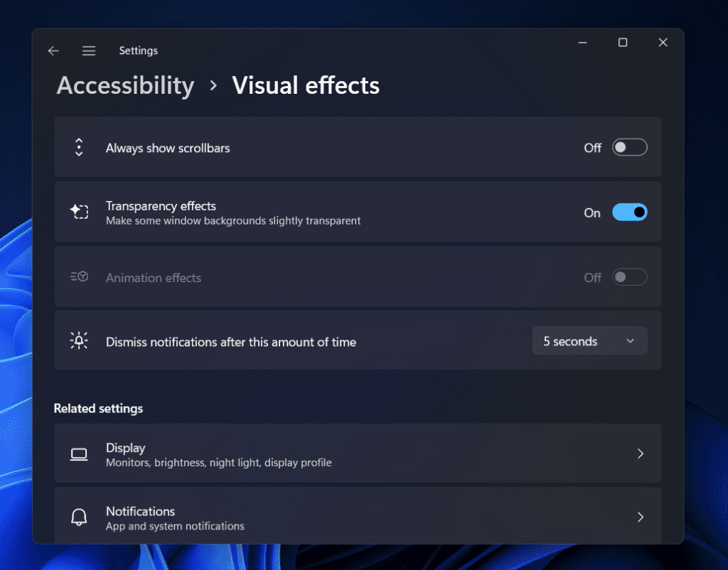Select Visual effects in the breadcrumb
The height and width of the screenshot is (570, 728).
pos(306,85)
